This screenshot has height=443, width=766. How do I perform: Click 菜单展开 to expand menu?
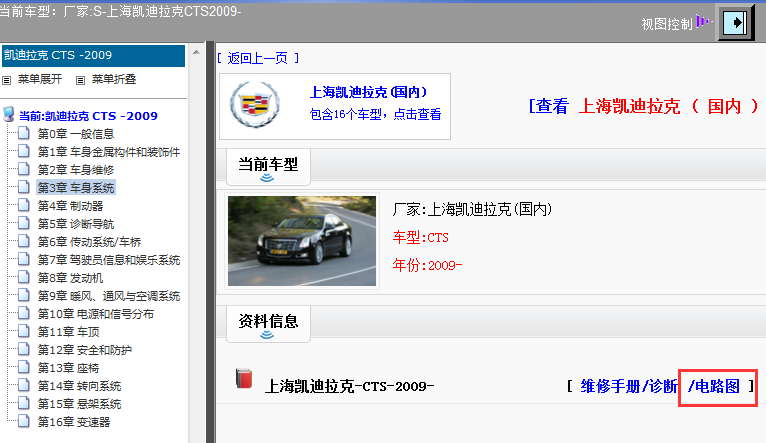40,79
